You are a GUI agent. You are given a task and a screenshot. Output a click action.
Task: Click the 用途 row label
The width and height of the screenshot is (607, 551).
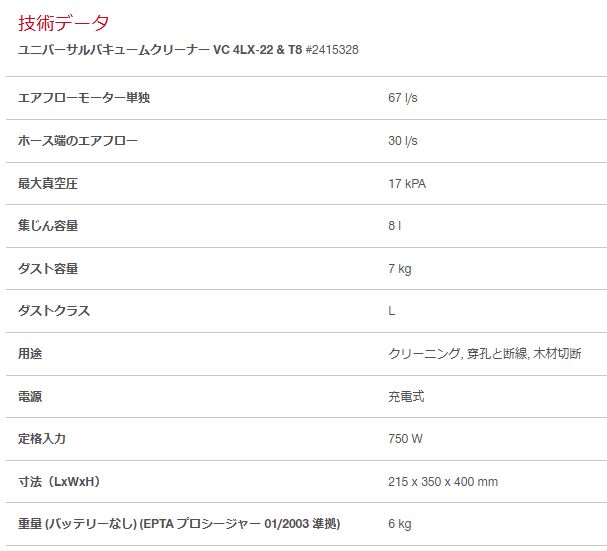point(30,354)
